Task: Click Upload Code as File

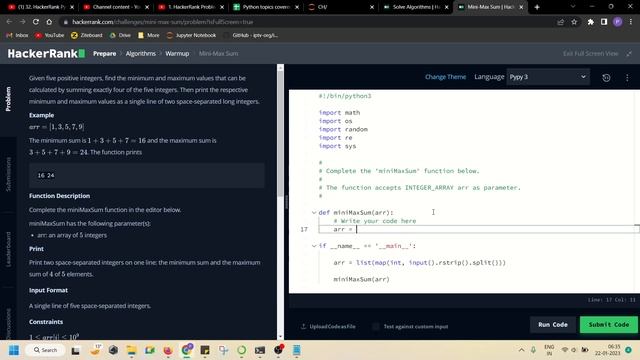Action: pos(328,327)
